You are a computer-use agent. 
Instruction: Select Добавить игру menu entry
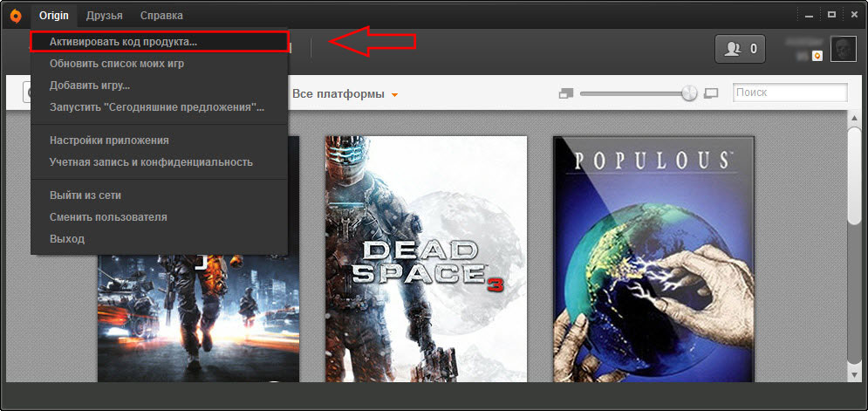[x=160, y=86]
